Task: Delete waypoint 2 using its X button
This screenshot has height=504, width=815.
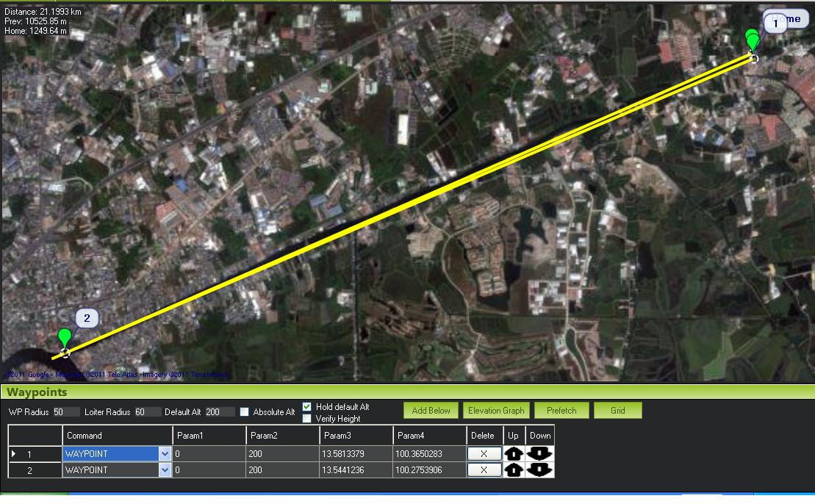Action: click(x=484, y=469)
